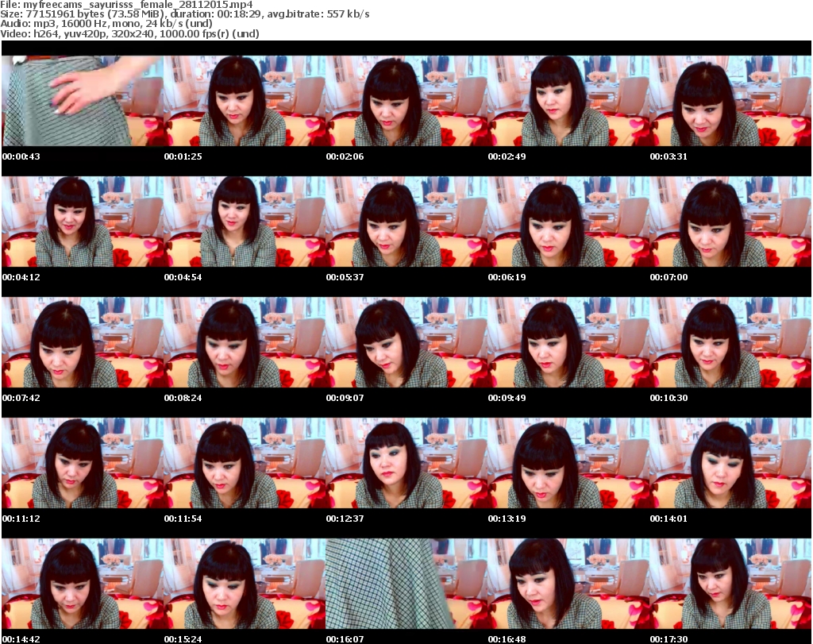Click the 00:07:00 timestamp label
This screenshot has width=813, height=644.
[x=669, y=277]
